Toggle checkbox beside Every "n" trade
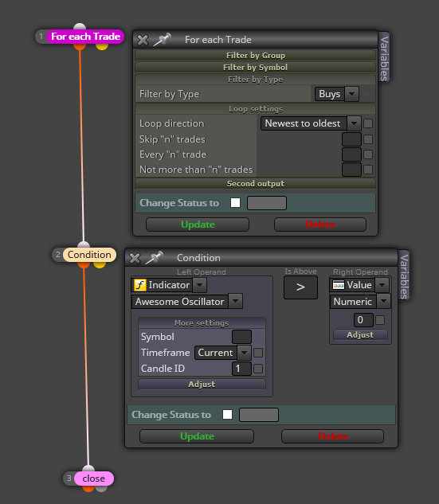This screenshot has width=439, height=504. (x=368, y=154)
